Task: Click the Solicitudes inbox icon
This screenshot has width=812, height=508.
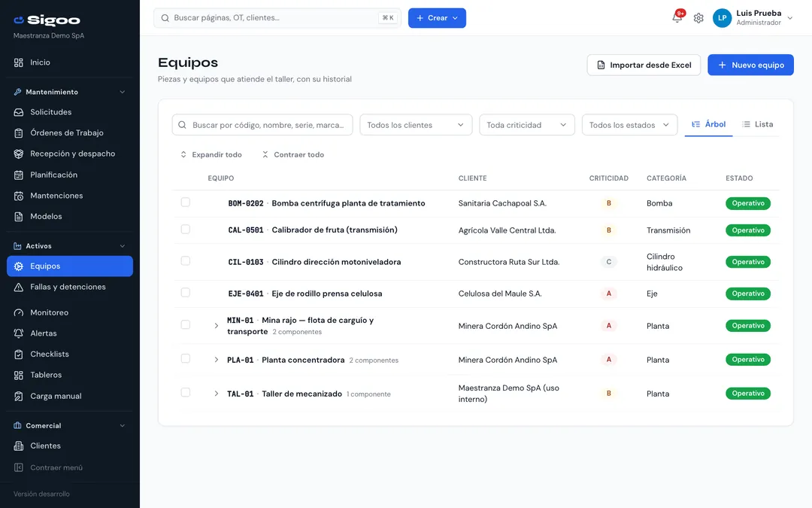Action: click(x=19, y=112)
